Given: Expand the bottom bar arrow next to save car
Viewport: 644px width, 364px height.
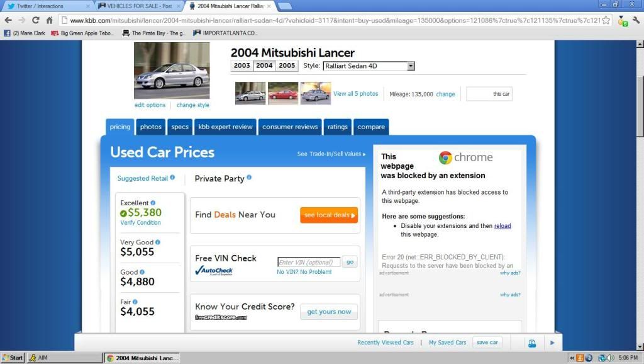Looking at the screenshot, I should [552, 343].
